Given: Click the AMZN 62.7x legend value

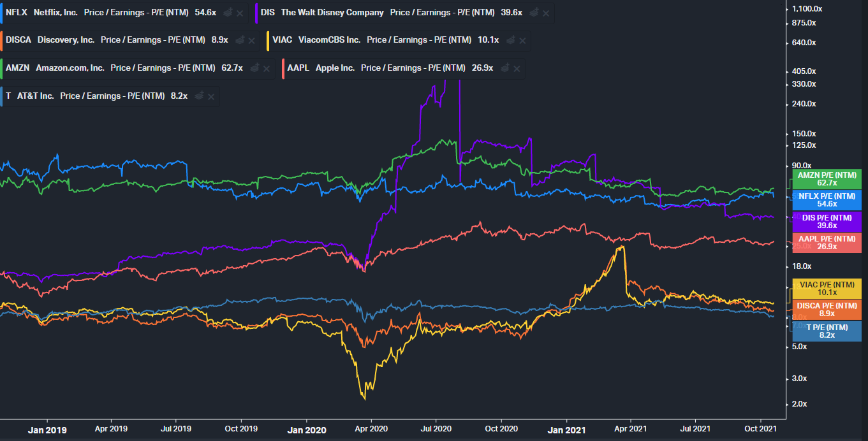Looking at the screenshot, I should [x=232, y=68].
